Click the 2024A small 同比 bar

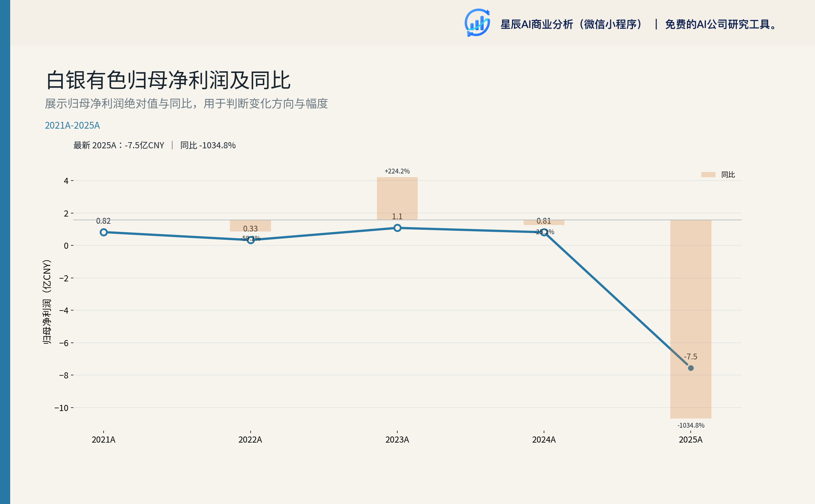coord(544,222)
